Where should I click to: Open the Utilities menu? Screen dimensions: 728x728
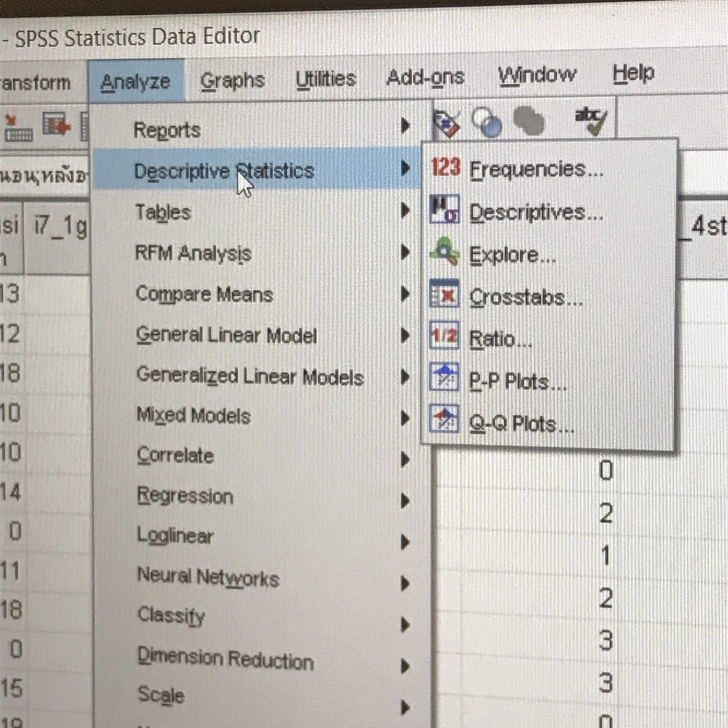coord(326,79)
